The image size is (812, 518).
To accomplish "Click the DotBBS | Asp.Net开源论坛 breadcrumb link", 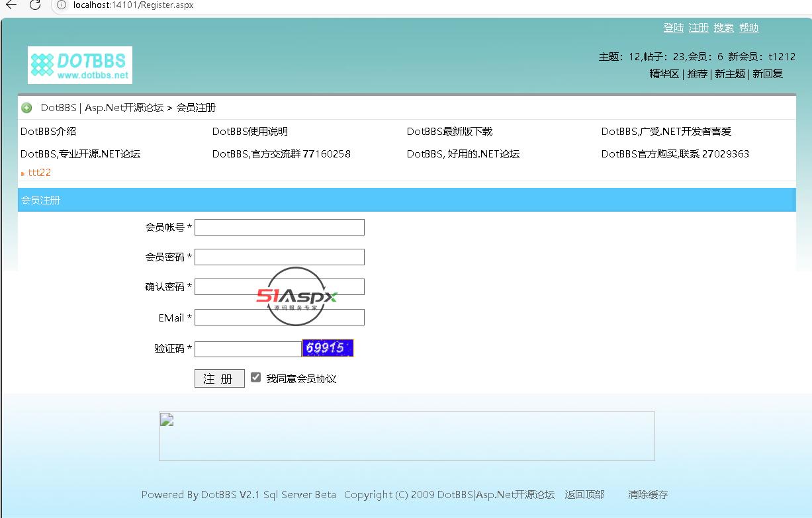I will pyautogui.click(x=102, y=108).
